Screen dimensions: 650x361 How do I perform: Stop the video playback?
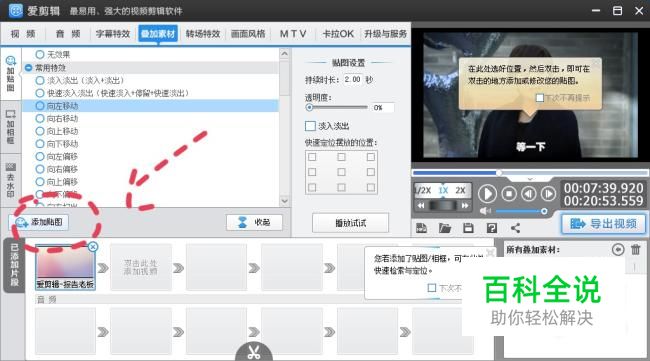pos(509,194)
